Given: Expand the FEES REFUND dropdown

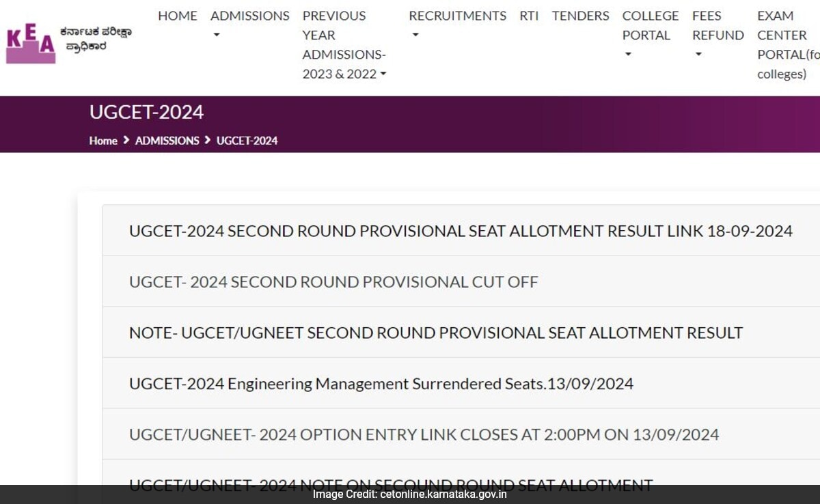Looking at the screenshot, I should (697, 54).
